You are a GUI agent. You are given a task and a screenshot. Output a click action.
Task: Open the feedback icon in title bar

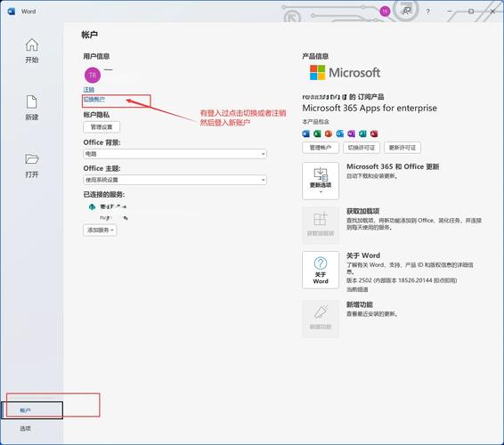(407, 12)
